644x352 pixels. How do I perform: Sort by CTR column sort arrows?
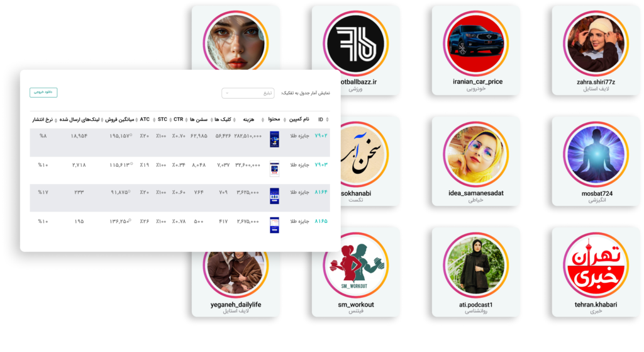186,120
